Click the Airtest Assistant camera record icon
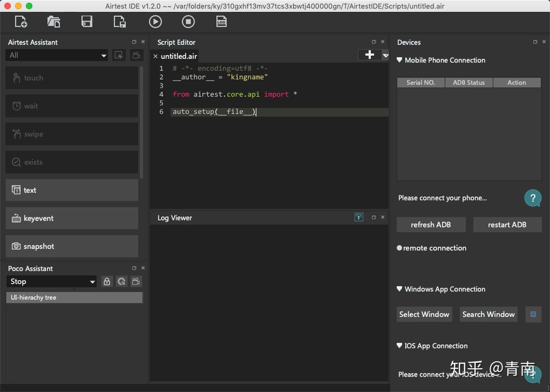This screenshot has height=392, width=550. (136, 55)
